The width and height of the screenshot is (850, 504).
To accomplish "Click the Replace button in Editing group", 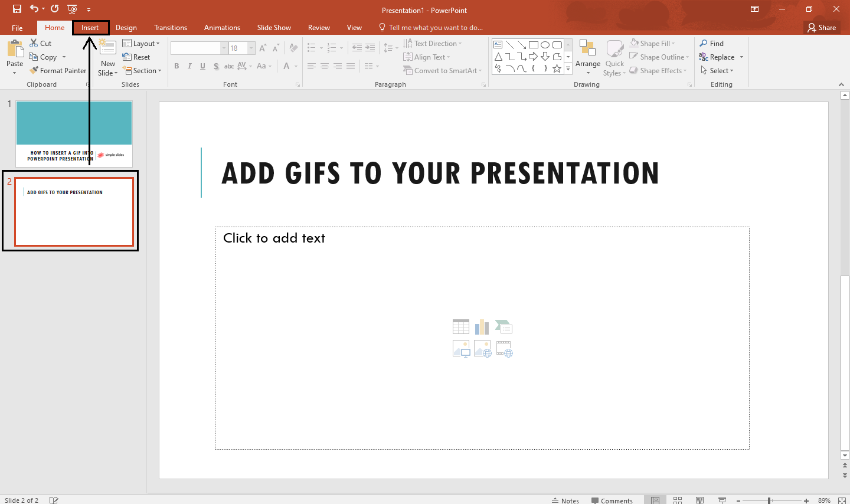I will [x=721, y=57].
